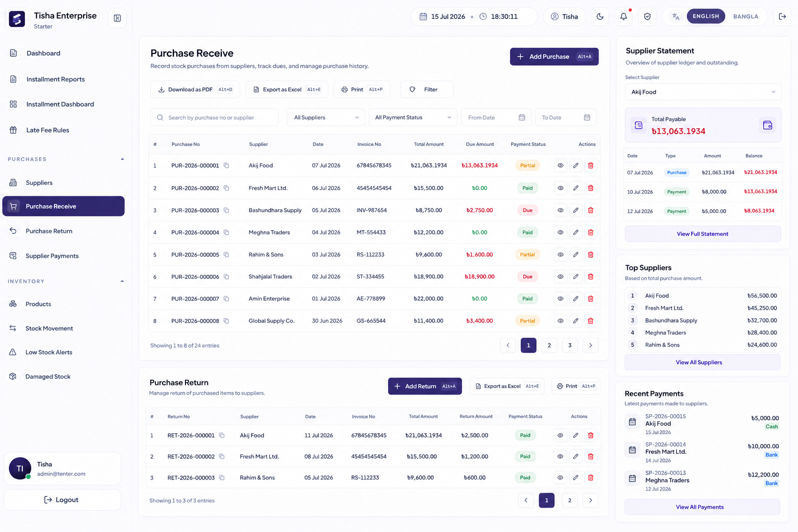
Task: Go to page 2 of purchase list
Action: point(549,345)
